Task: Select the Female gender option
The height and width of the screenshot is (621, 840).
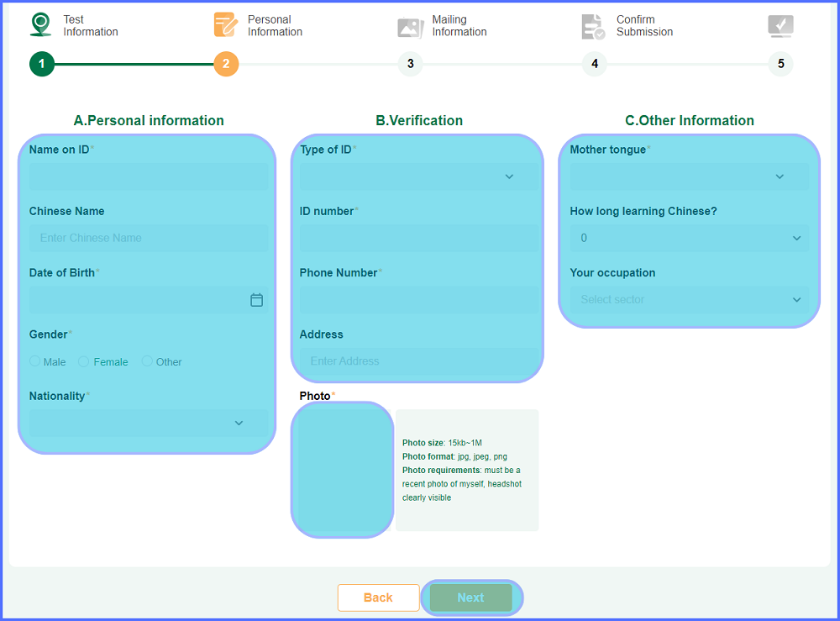Action: 84,361
